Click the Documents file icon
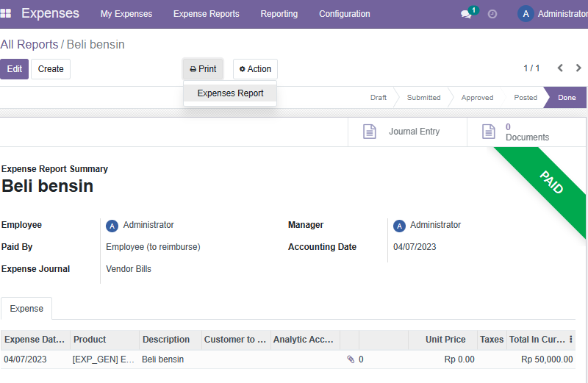The image size is (588, 383). pos(488,132)
